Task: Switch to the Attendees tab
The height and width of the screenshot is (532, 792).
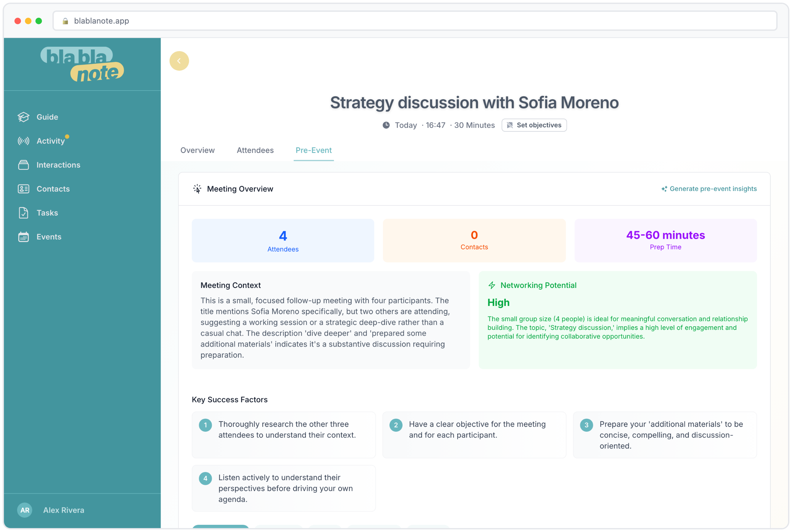Action: (x=255, y=150)
